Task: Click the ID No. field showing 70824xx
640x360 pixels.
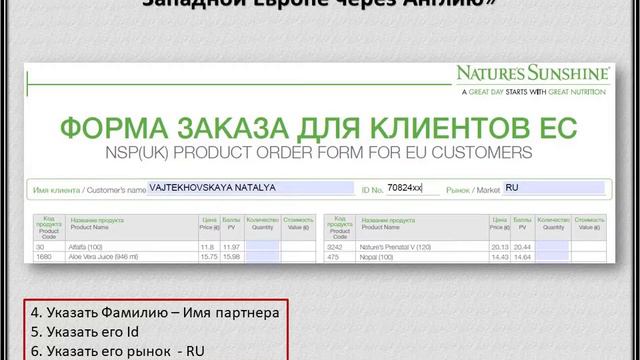Action: (x=413, y=188)
